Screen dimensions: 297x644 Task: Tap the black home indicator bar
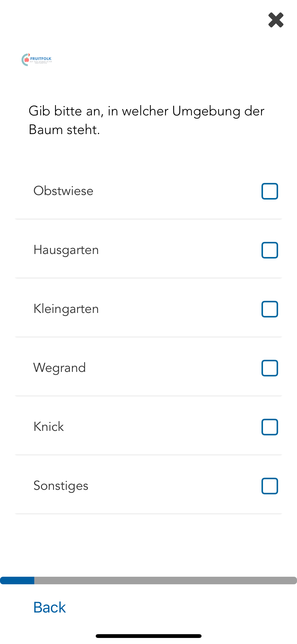click(148, 636)
